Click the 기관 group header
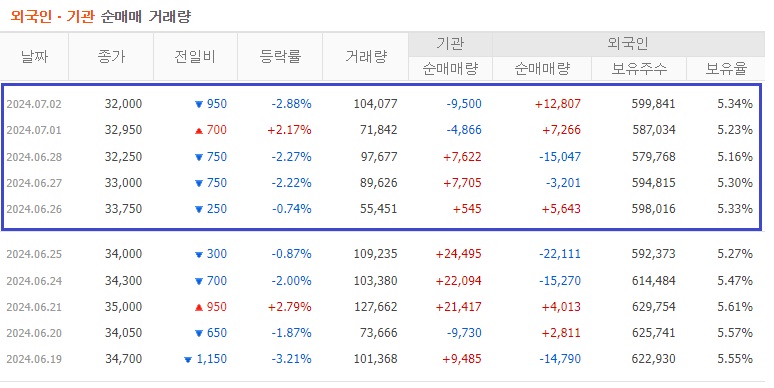This screenshot has height=388, width=774. pyautogui.click(x=450, y=44)
